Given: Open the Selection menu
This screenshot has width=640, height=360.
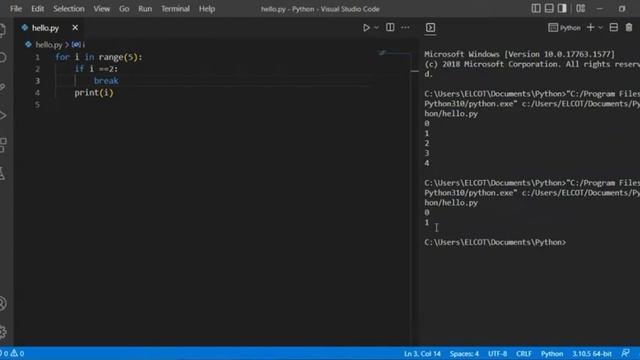Looking at the screenshot, I should (69, 9).
